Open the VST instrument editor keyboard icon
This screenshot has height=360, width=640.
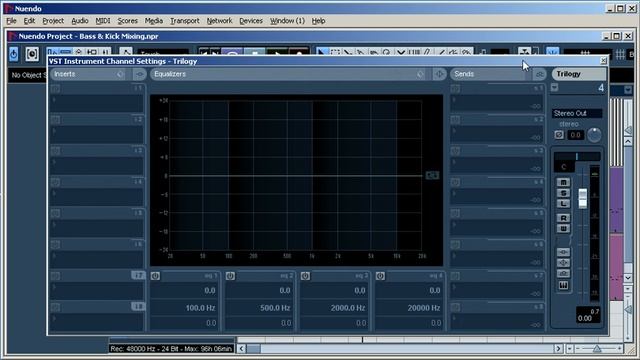click(564, 286)
